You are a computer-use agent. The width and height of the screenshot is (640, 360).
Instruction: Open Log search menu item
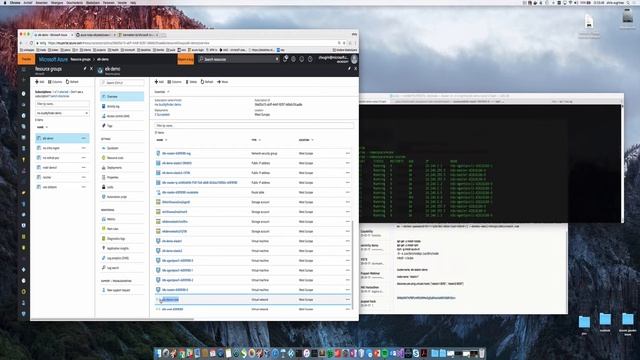[x=122, y=268]
